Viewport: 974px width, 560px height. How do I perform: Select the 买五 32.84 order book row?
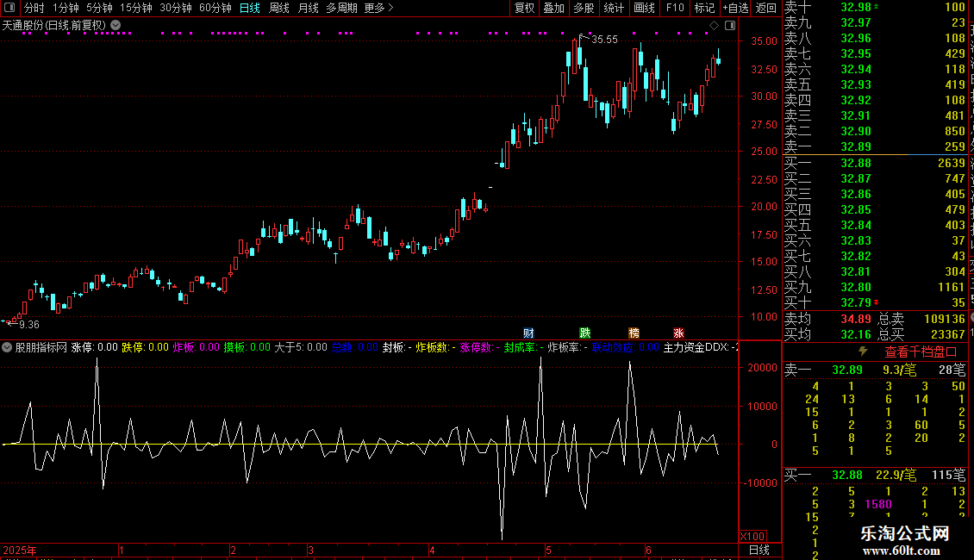click(x=875, y=225)
